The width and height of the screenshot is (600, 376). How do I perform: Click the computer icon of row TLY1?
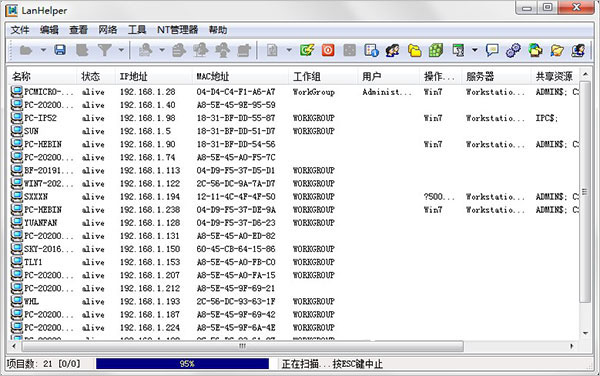pyautogui.click(x=17, y=261)
